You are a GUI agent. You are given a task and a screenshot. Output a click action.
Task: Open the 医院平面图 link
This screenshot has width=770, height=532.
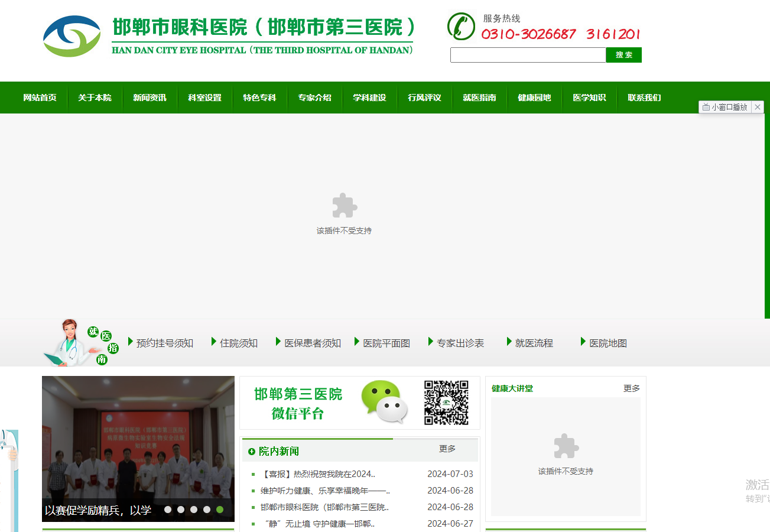(386, 343)
